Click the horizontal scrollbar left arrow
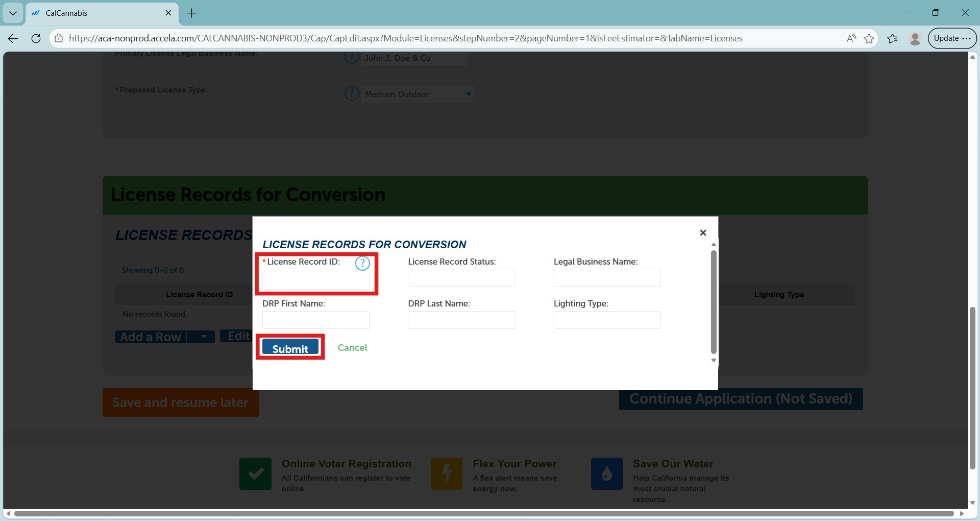Viewport: 980px width, 521px height. 8,513
